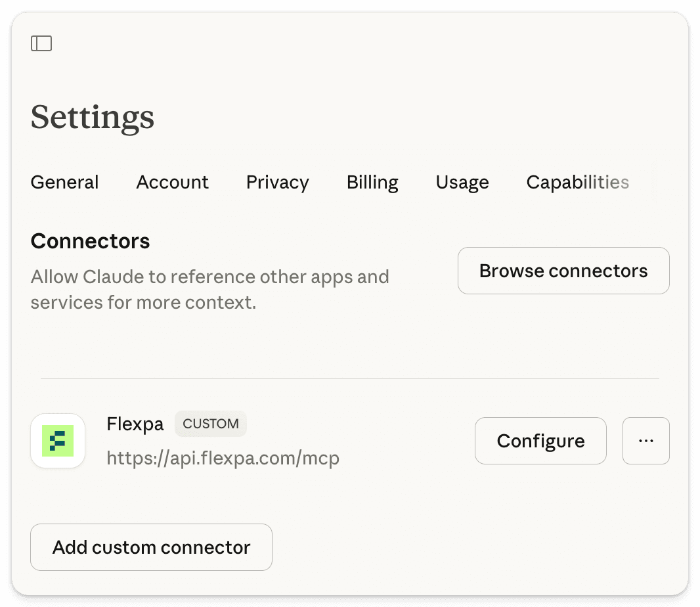
Task: Select the Flexpa connector name
Action: click(135, 424)
